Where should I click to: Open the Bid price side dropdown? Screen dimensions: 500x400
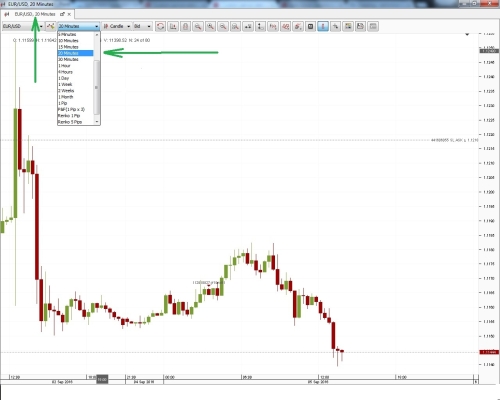click(x=142, y=26)
